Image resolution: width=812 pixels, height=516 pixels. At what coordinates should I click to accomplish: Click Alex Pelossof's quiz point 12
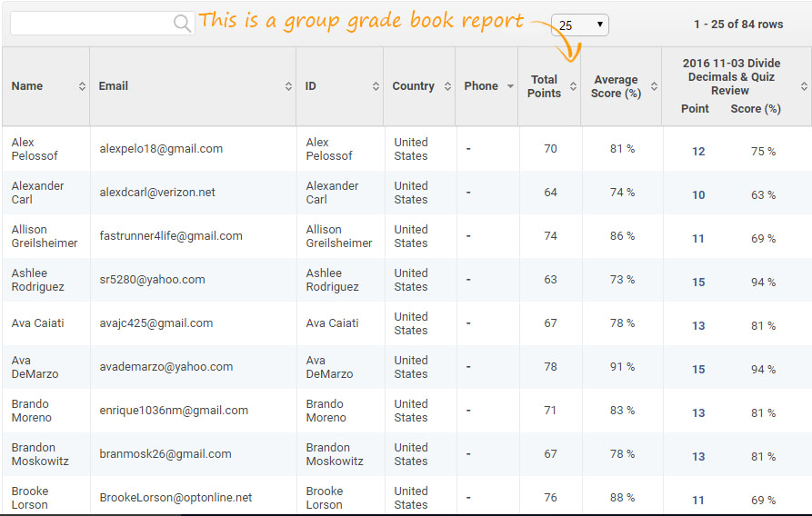pos(698,152)
